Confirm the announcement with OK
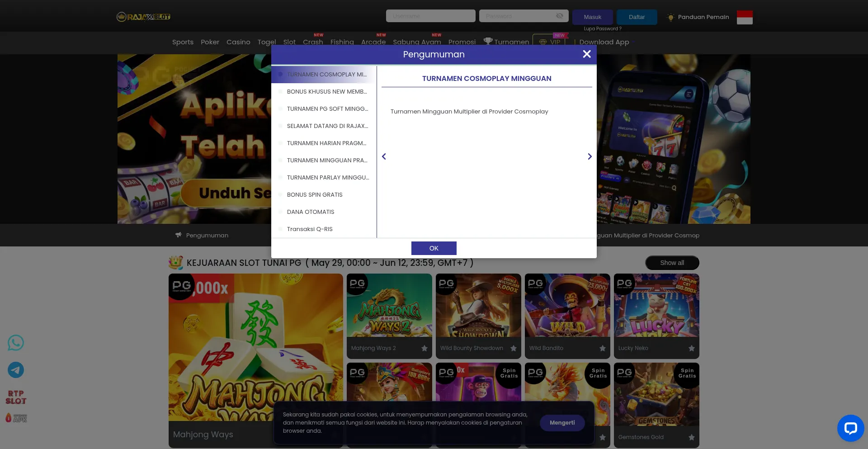Screen dimensions: 868x449 tap(434, 248)
